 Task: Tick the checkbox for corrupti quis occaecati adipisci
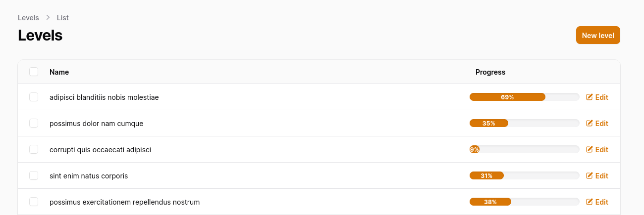tap(34, 149)
